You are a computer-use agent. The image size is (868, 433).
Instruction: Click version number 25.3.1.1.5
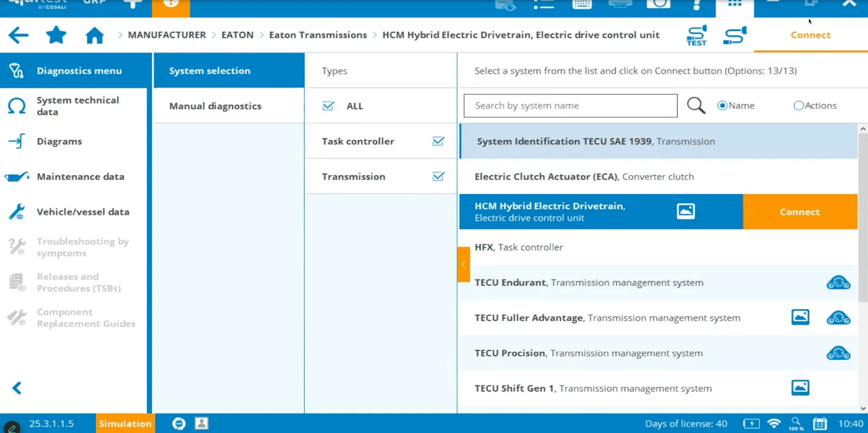(52, 424)
